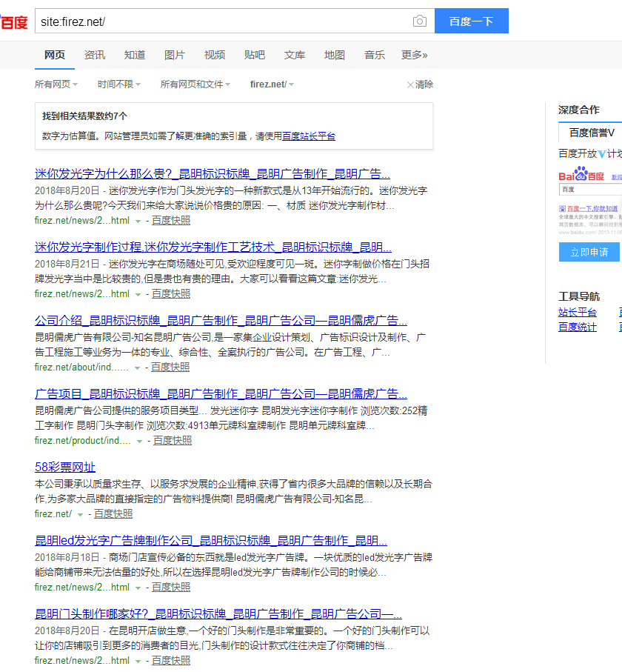622x672 pixels.
Task: Click the Baidu logo thumbnail in sidebar
Action: 581,176
